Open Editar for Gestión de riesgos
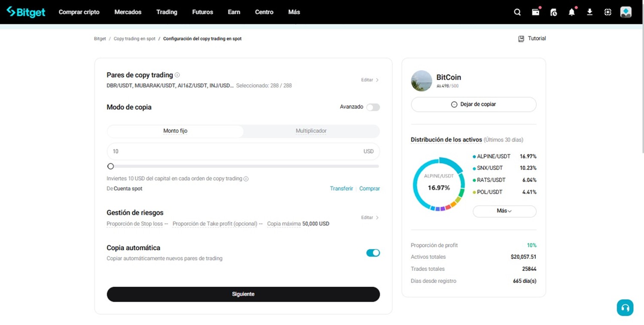Image resolution: width=644 pixels, height=325 pixels. pyautogui.click(x=370, y=218)
